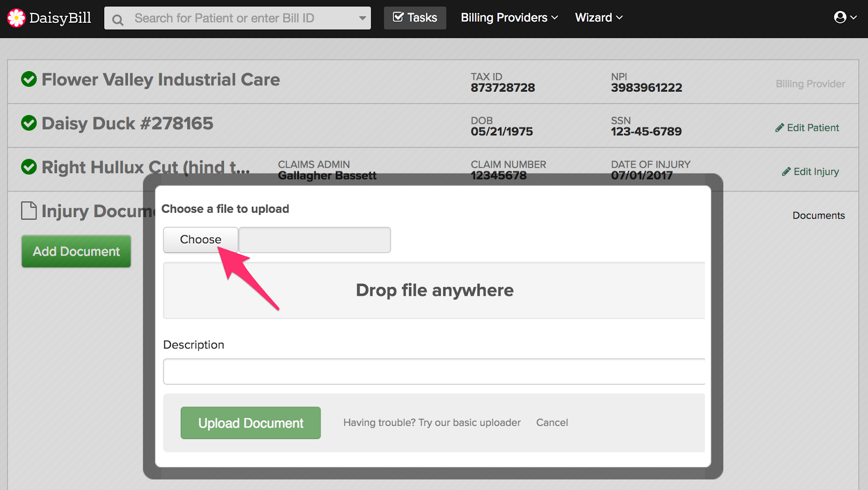Click the pencil icon next to Edit Patient
868x490 pixels.
[780, 128]
